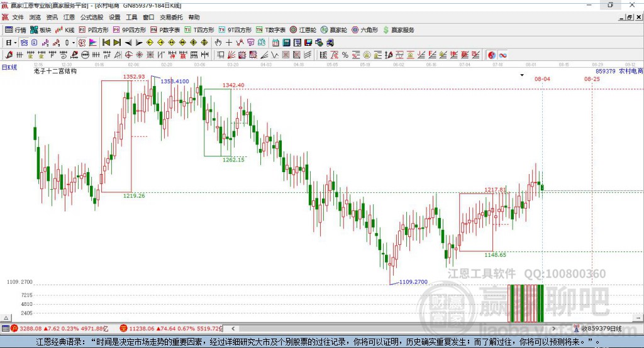Jump to first bar icon
The width and height of the screenshot is (644, 348).
click(106, 43)
